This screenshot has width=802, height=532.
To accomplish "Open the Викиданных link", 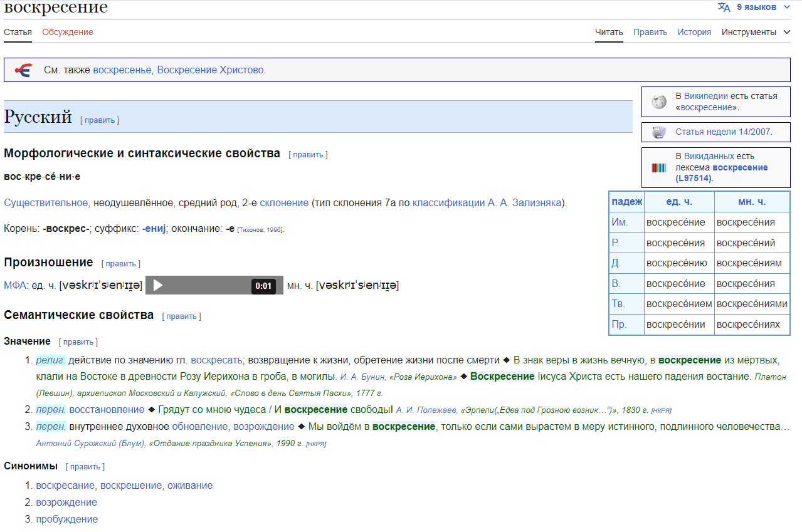I will (x=709, y=156).
